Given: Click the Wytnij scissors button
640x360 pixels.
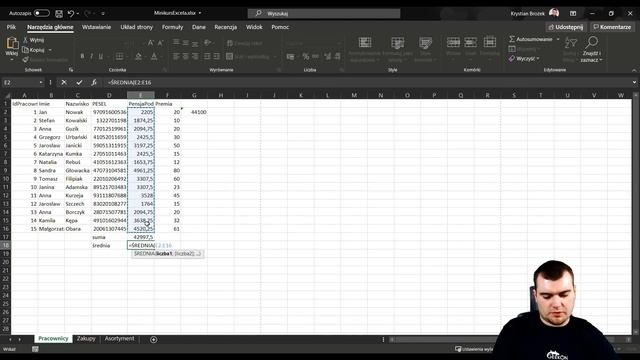Looking at the screenshot, I should (33, 40).
